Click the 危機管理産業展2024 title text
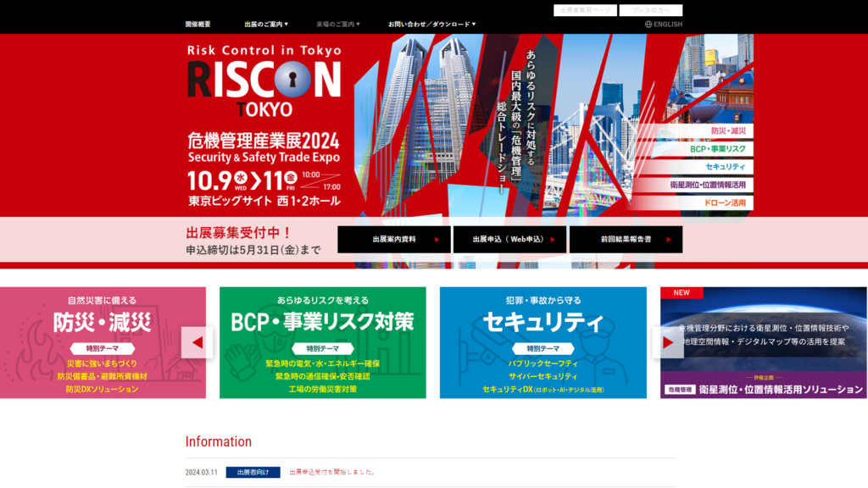The height and width of the screenshot is (488, 868). [x=264, y=141]
